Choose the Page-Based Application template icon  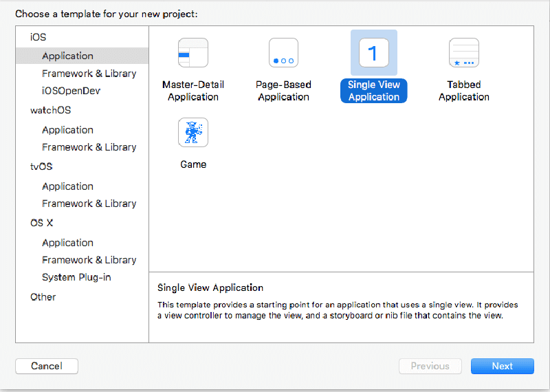click(x=283, y=53)
